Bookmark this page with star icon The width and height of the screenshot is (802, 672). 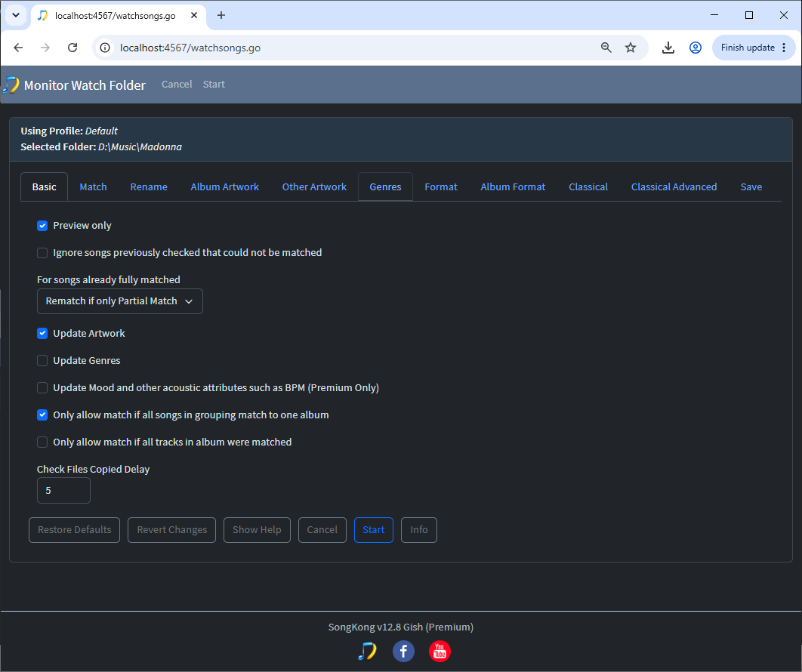pos(630,48)
